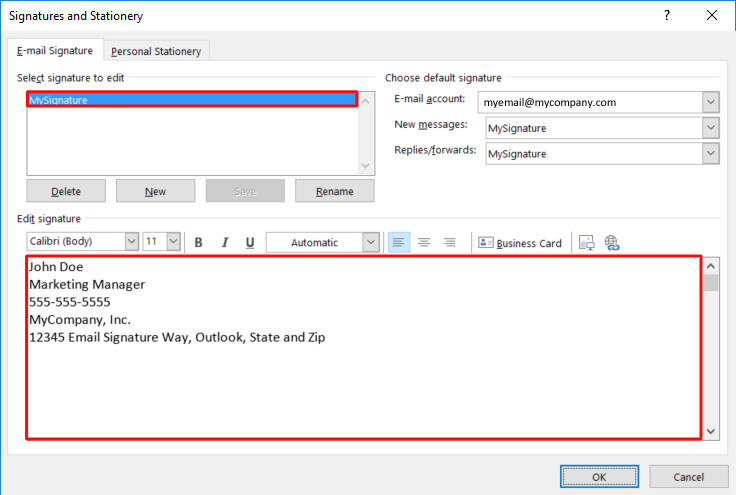Click the insert hyperlink icon
The width and height of the screenshot is (736, 495).
(612, 242)
